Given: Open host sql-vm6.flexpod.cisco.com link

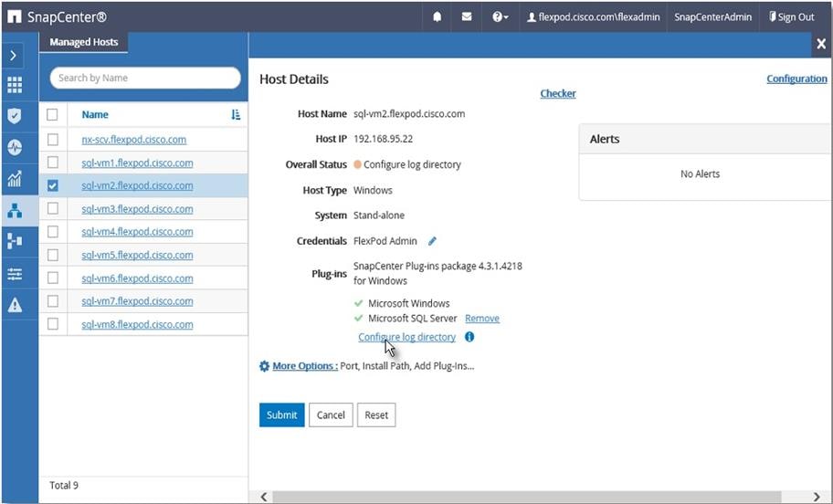Looking at the screenshot, I should coord(137,278).
